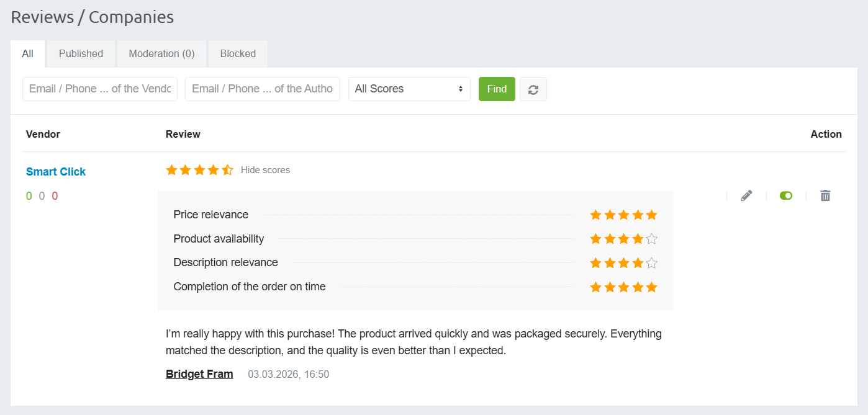Open author Bridget Fram's profile link
The image size is (868, 415).
pyautogui.click(x=199, y=374)
